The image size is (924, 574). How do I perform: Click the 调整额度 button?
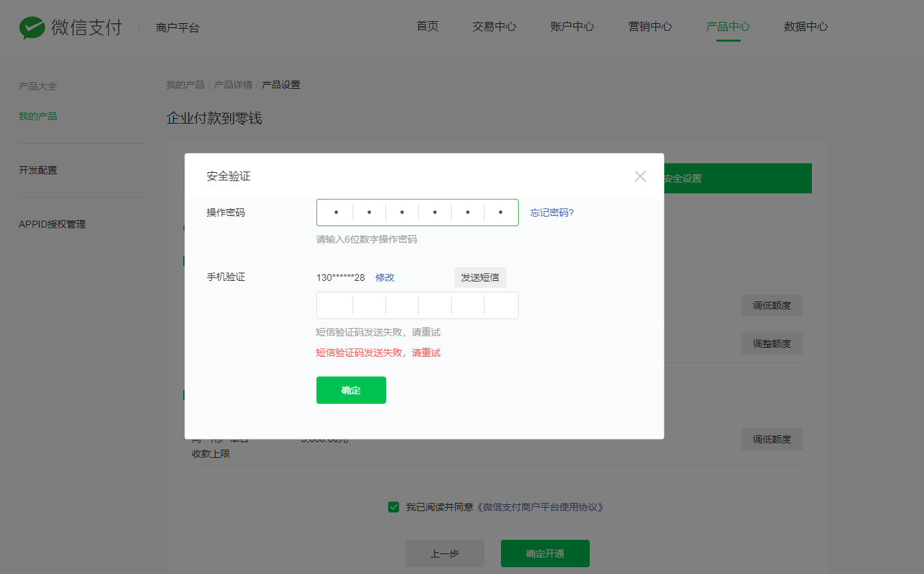(x=772, y=344)
